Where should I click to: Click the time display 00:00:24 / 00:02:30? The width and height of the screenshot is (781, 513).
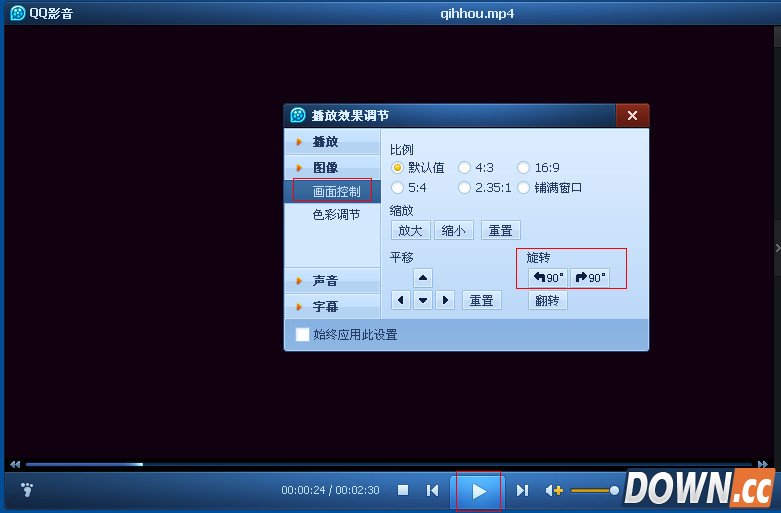coord(330,491)
